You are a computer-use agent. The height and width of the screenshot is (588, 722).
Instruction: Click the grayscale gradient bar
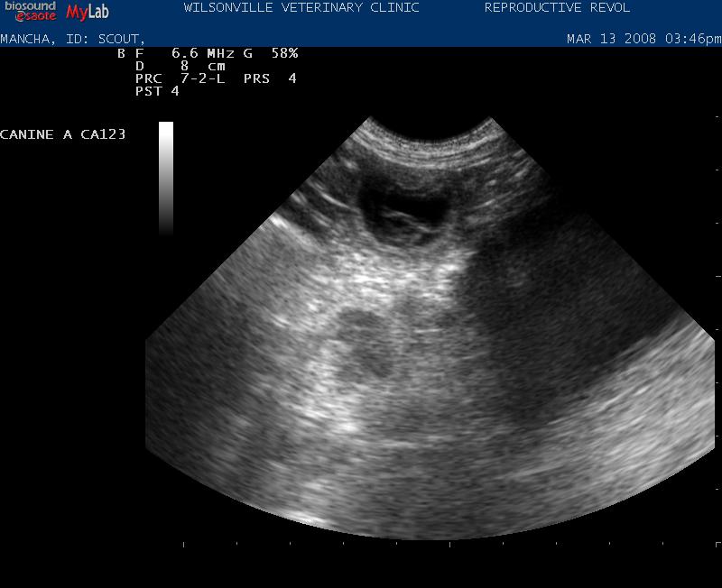click(166, 179)
